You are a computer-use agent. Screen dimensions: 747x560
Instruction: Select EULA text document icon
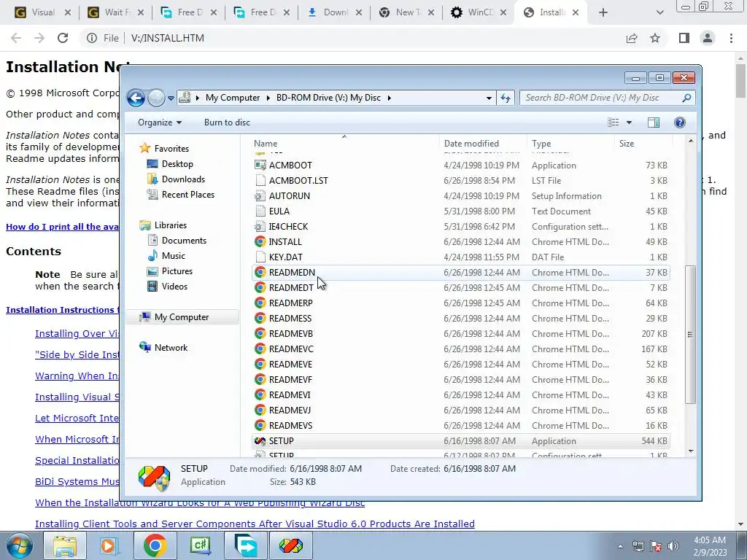tap(260, 211)
